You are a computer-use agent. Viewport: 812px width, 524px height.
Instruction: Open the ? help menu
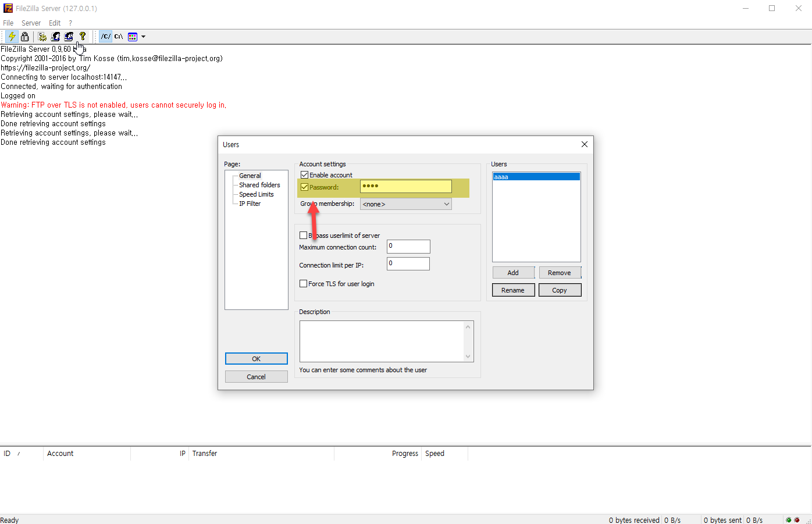point(70,23)
